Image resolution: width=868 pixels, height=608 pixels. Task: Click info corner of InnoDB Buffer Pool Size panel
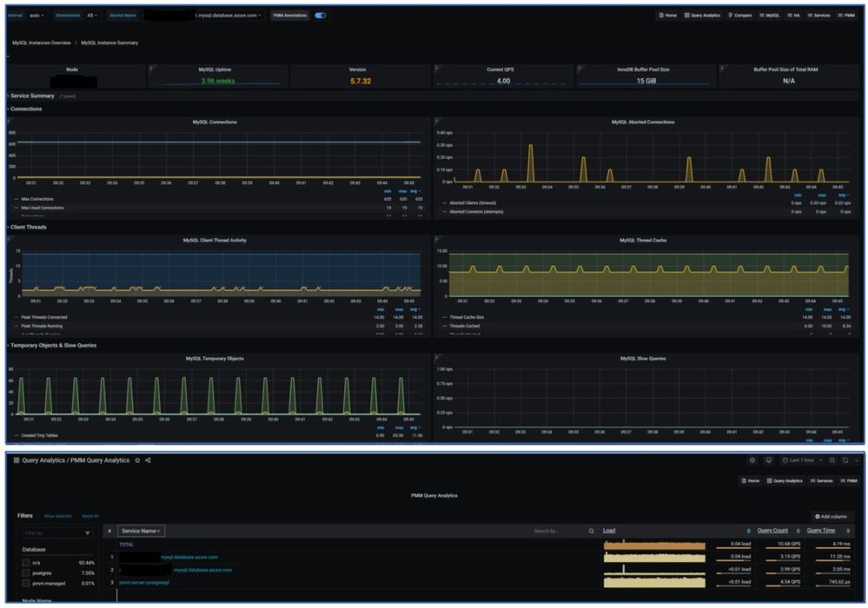[x=580, y=68]
